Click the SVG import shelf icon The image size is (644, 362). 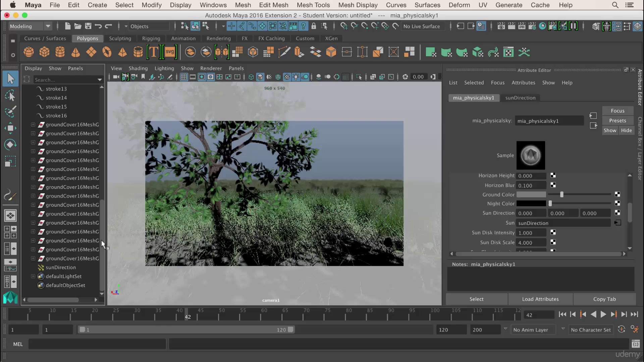(x=170, y=52)
